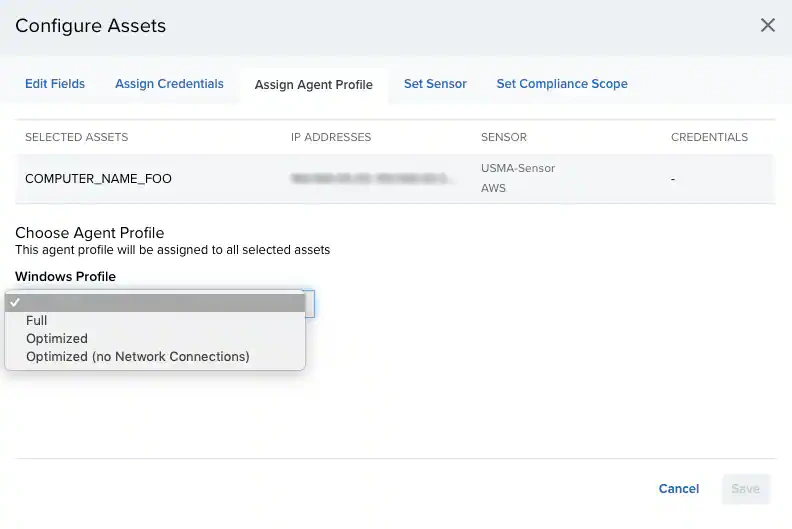Select Optimized (no Network Connections) option
The height and width of the screenshot is (529, 792).
138,357
